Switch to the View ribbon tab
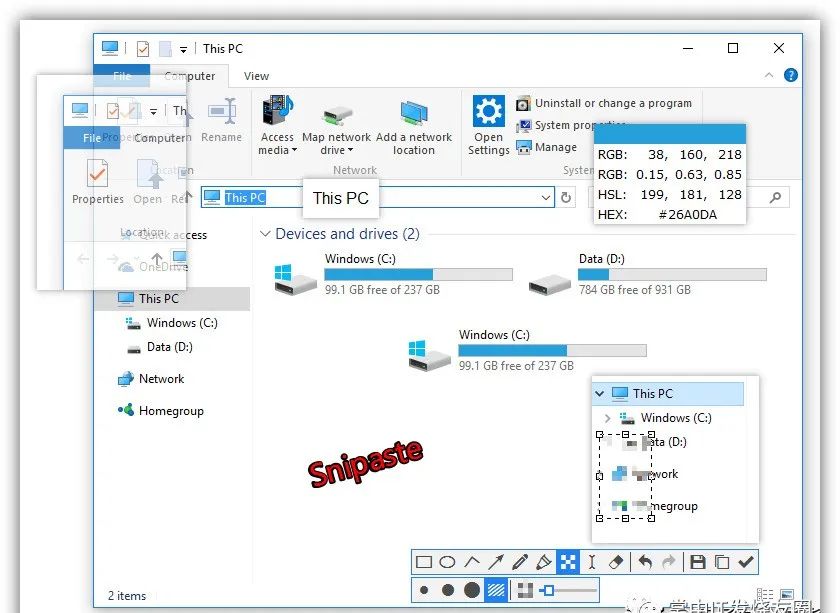Screen dimensions: 840x613 256,76
